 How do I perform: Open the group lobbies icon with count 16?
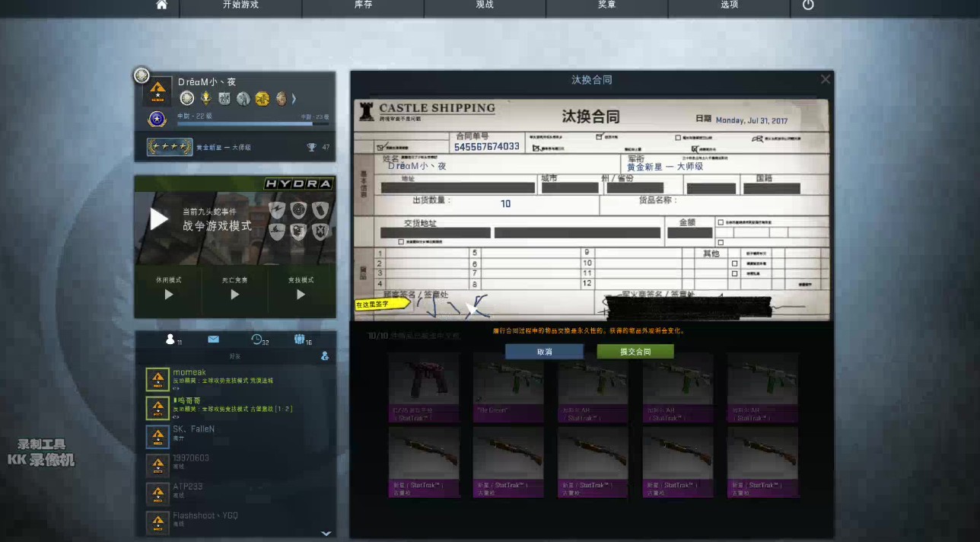point(300,340)
